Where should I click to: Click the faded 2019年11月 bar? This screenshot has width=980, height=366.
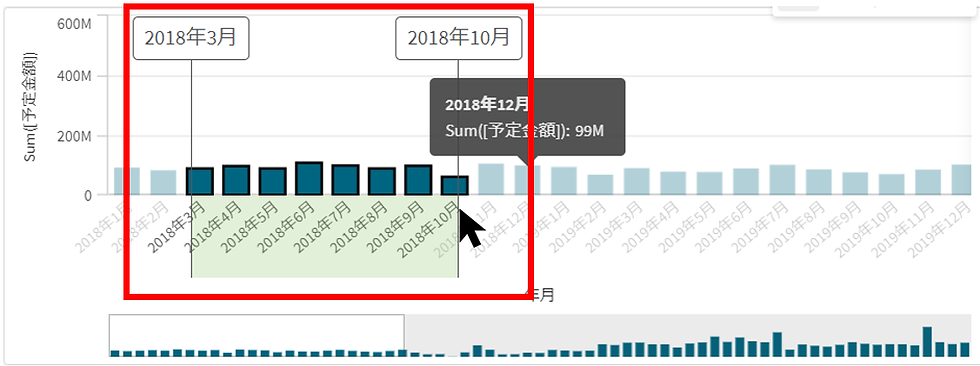[x=928, y=182]
